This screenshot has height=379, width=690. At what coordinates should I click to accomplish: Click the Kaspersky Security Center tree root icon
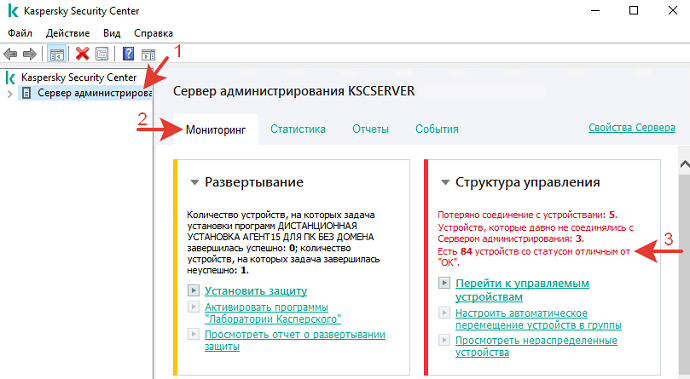pyautogui.click(x=11, y=78)
